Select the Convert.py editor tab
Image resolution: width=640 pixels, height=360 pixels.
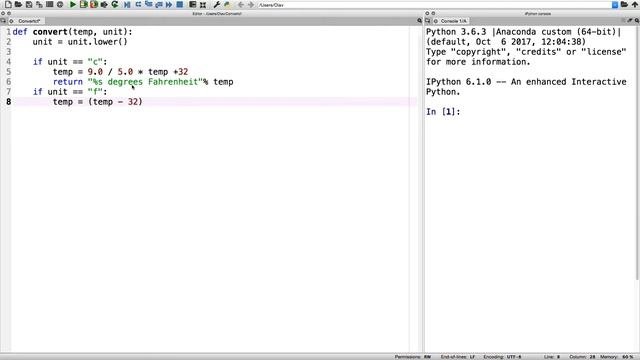26,21
